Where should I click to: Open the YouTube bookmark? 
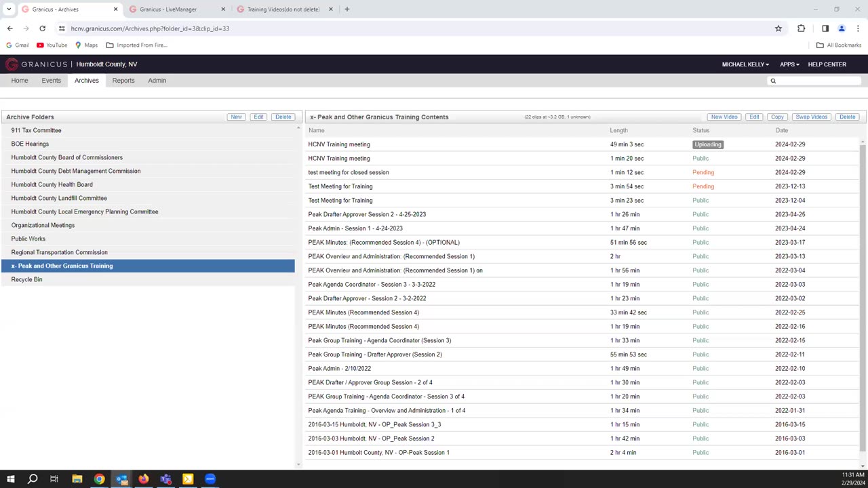(52, 45)
